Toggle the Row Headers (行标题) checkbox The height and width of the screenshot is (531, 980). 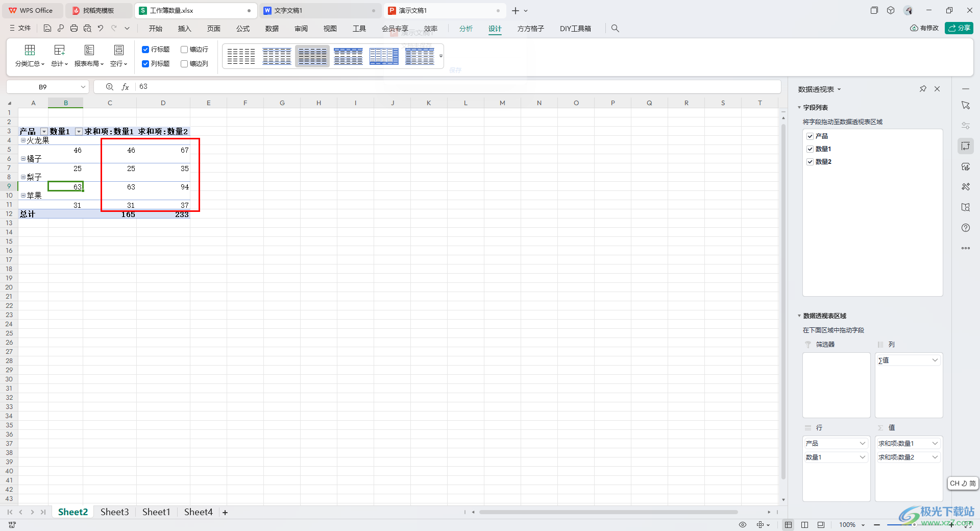(x=145, y=50)
